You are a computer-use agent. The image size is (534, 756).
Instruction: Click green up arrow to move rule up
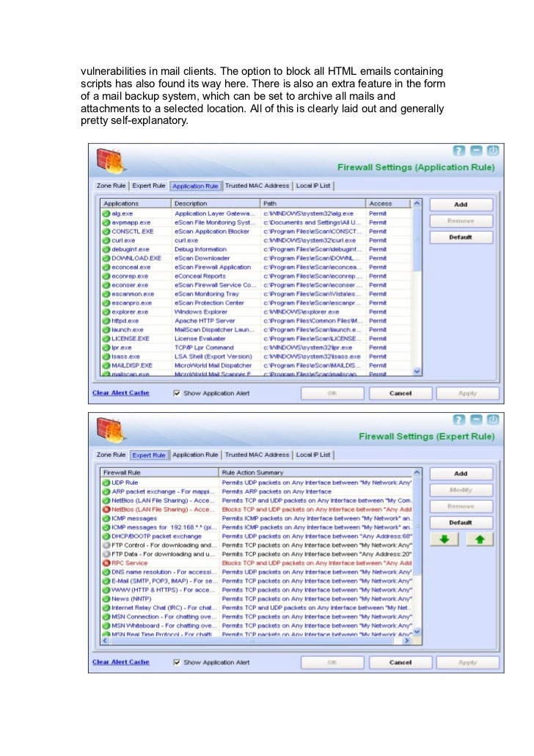(480, 539)
